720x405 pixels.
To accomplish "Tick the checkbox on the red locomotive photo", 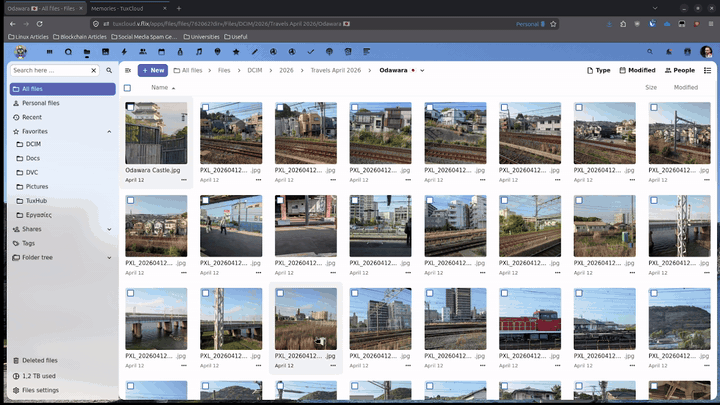I will pos(505,293).
